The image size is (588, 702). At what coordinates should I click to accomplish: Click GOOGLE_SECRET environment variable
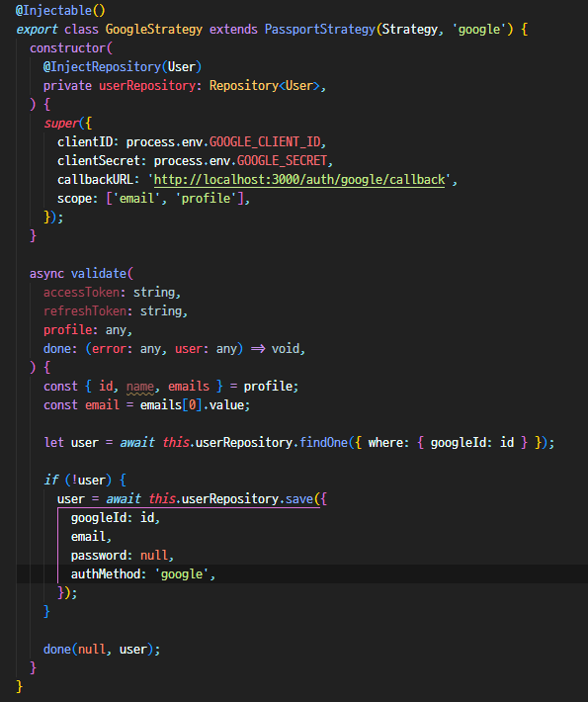click(x=282, y=161)
